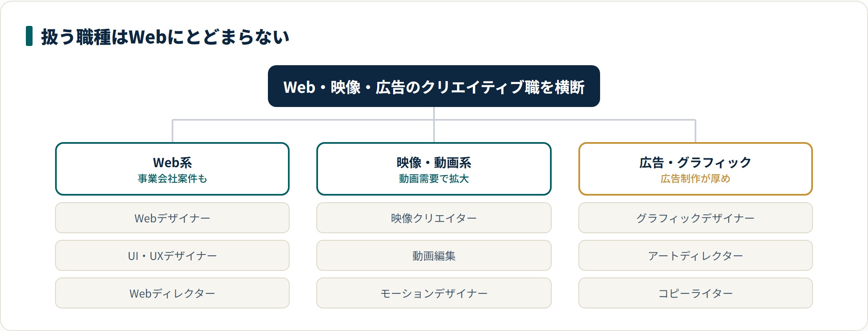Image resolution: width=868 pixels, height=331 pixels.
Task: Click the Web・映像・広告のクリエイティブ職を横断 header box
Action: click(x=434, y=86)
